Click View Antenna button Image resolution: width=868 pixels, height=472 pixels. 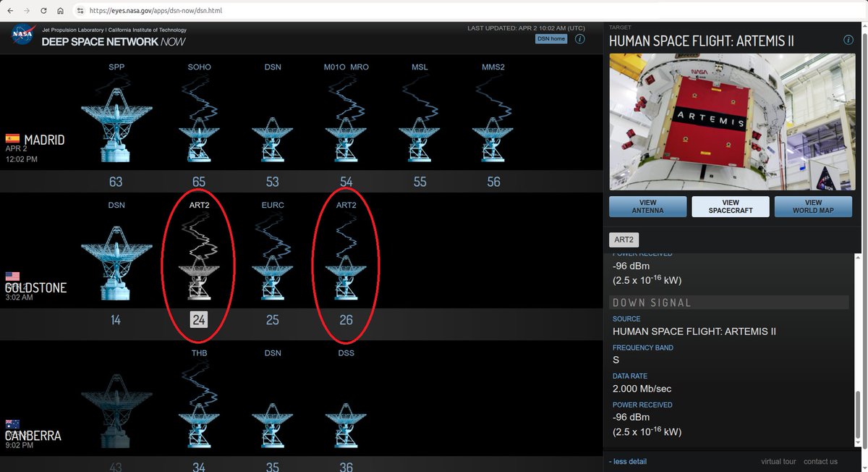click(647, 207)
